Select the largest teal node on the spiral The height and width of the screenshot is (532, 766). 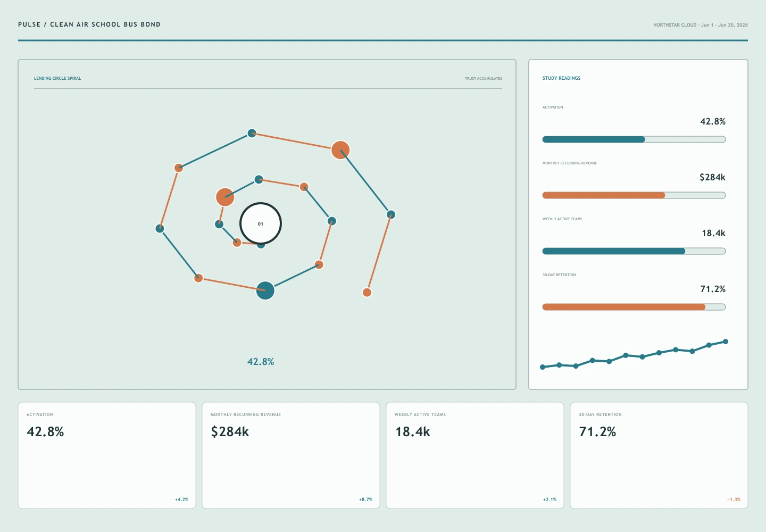(265, 290)
